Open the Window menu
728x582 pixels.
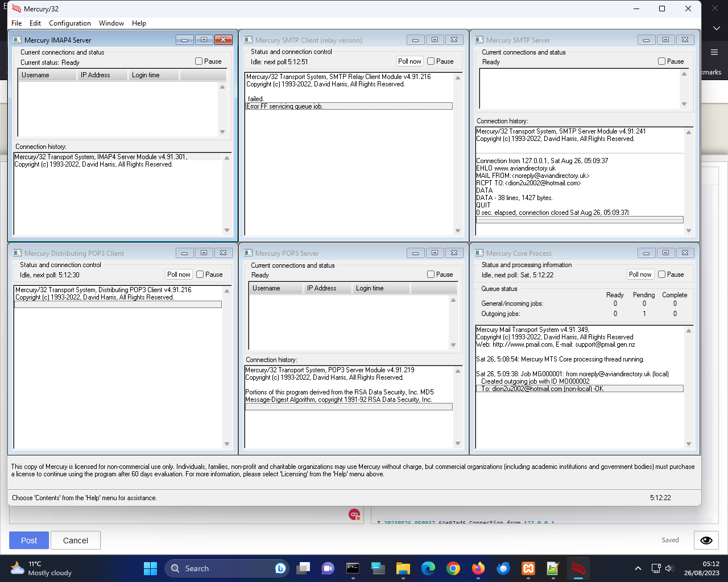click(x=111, y=23)
